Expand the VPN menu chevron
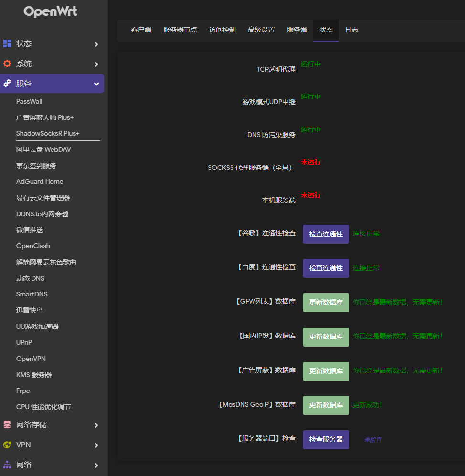Screen dimensions: 465x476 tap(96, 445)
